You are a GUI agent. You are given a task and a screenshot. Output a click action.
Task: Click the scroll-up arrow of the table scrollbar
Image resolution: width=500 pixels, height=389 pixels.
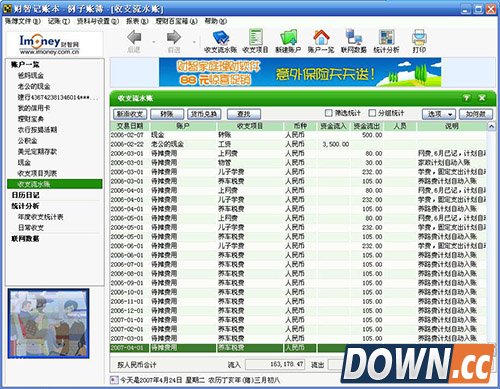tap(491, 127)
